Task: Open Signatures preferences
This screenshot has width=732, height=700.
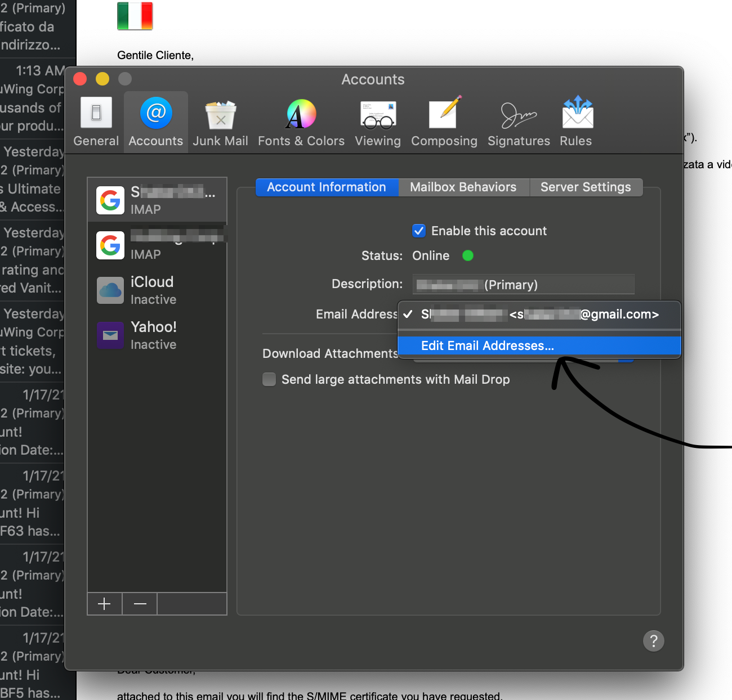Action: [519, 122]
